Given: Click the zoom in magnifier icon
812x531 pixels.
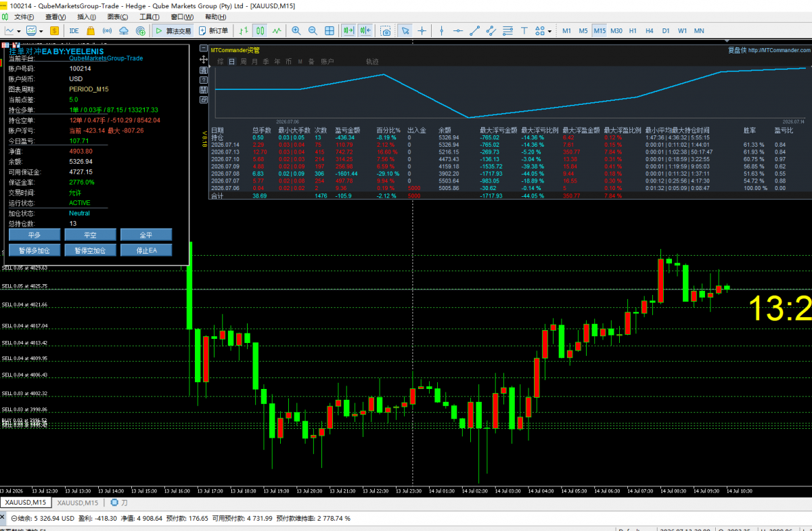Looking at the screenshot, I should click(296, 30).
